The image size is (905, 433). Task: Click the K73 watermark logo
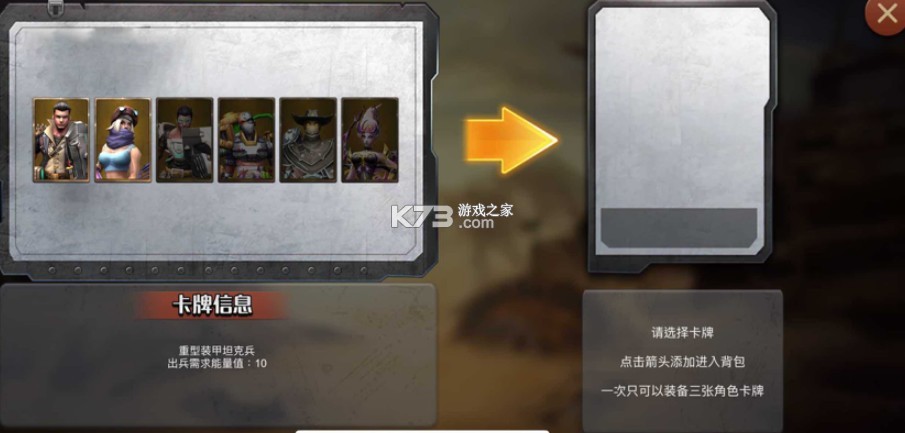coord(422,216)
